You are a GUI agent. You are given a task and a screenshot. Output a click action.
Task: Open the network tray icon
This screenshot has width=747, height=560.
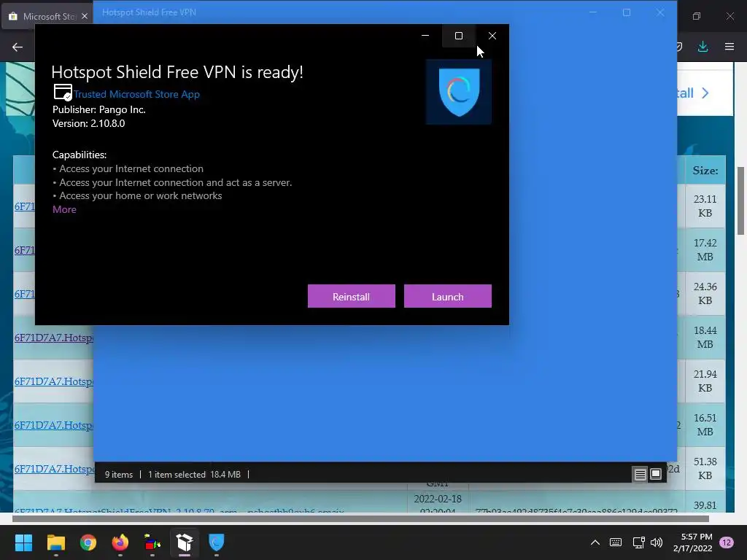[x=638, y=542]
